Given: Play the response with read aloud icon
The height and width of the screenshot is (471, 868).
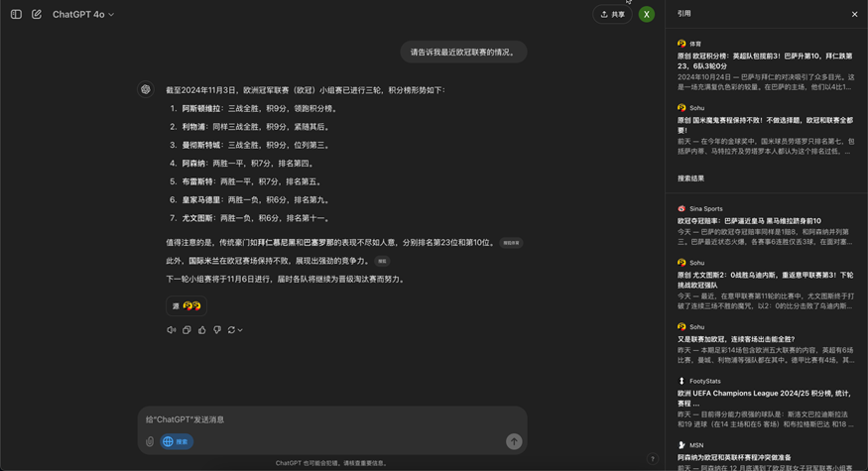Looking at the screenshot, I should pos(172,330).
